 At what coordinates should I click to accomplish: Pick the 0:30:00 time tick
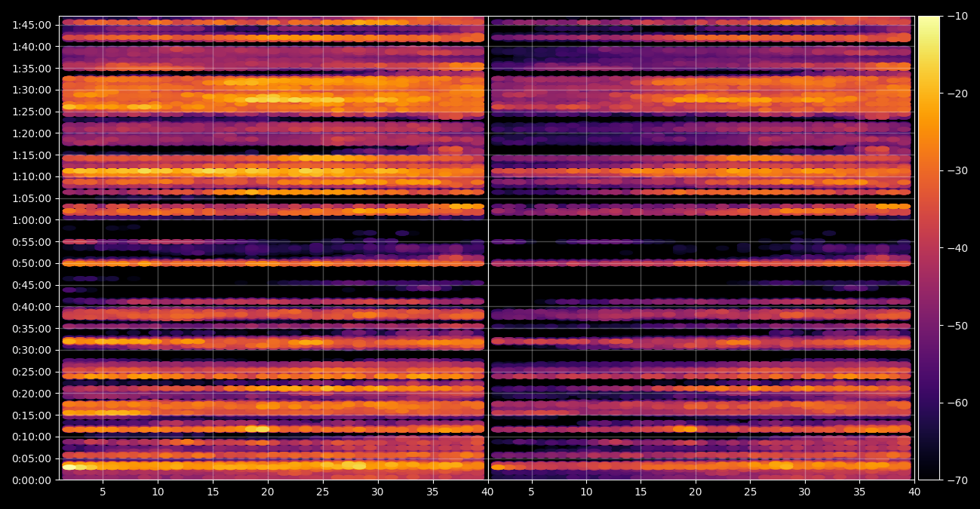coord(32,350)
